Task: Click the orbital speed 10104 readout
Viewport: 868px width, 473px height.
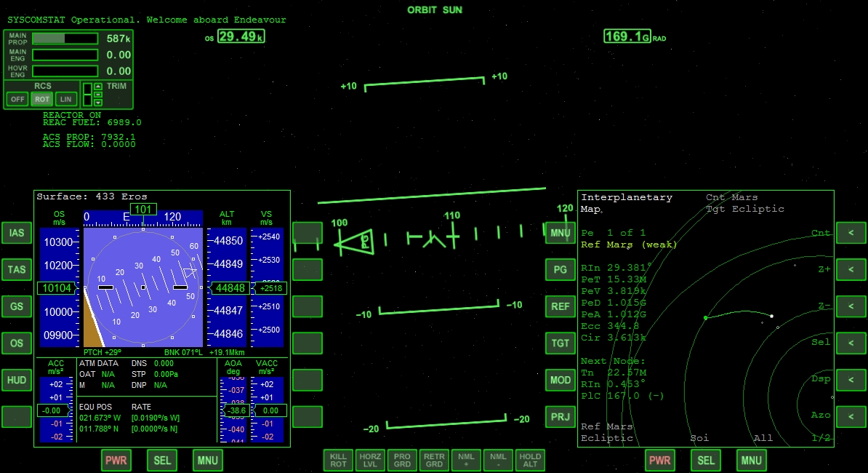Action: click(x=56, y=288)
